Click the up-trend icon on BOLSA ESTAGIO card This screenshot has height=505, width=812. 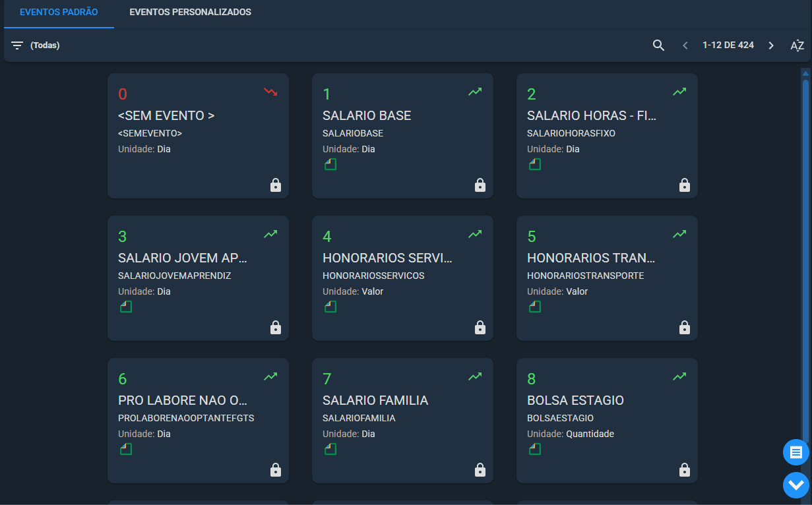point(679,376)
